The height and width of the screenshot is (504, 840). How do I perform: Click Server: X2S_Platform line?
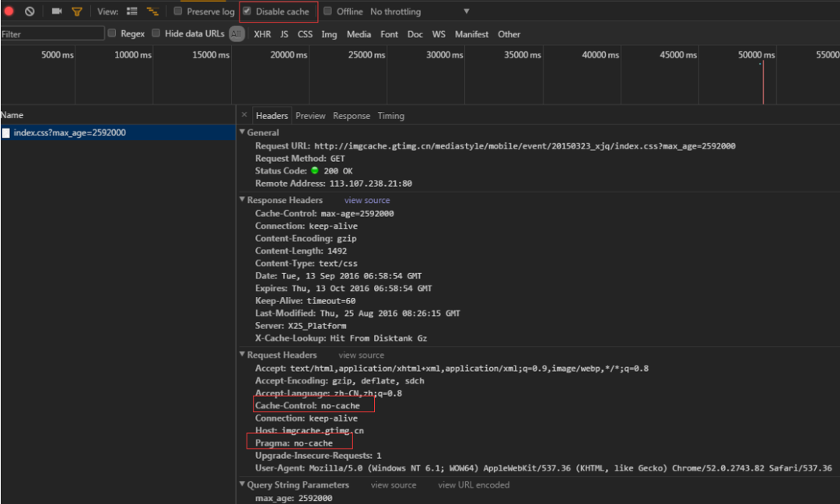(x=300, y=326)
